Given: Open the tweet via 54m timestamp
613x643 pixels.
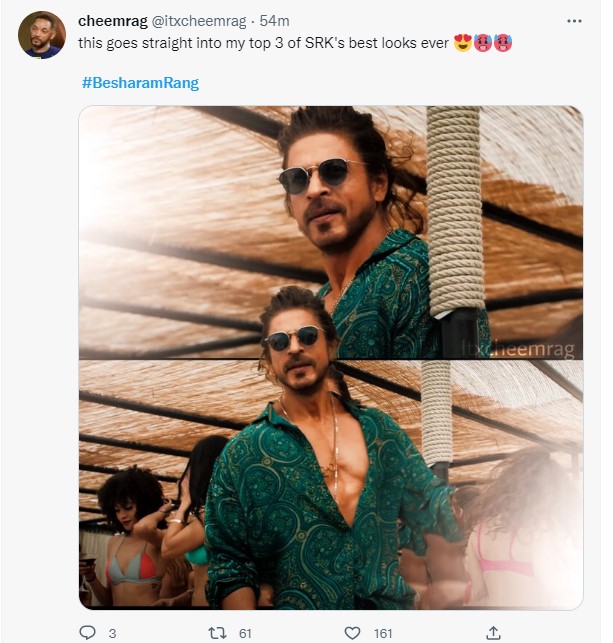Looking at the screenshot, I should point(275,21).
